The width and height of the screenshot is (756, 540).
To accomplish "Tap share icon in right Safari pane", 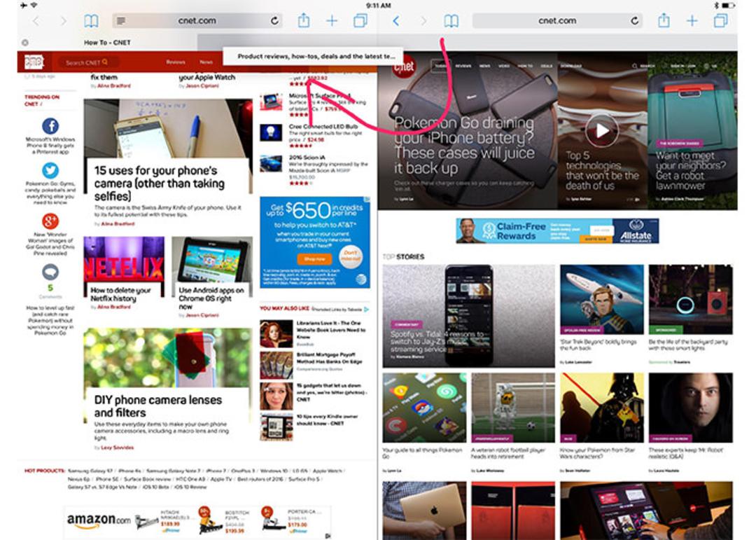I will [x=664, y=20].
